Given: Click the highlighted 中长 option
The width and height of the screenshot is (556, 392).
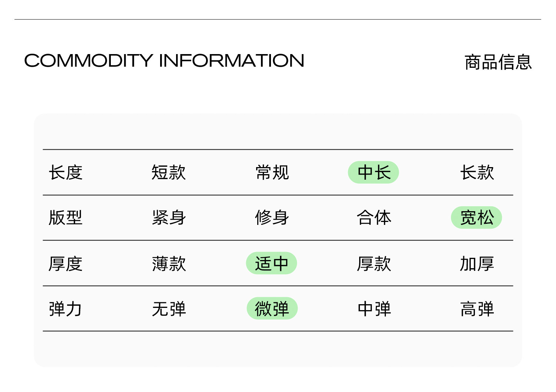Looking at the screenshot, I should pos(374,173).
